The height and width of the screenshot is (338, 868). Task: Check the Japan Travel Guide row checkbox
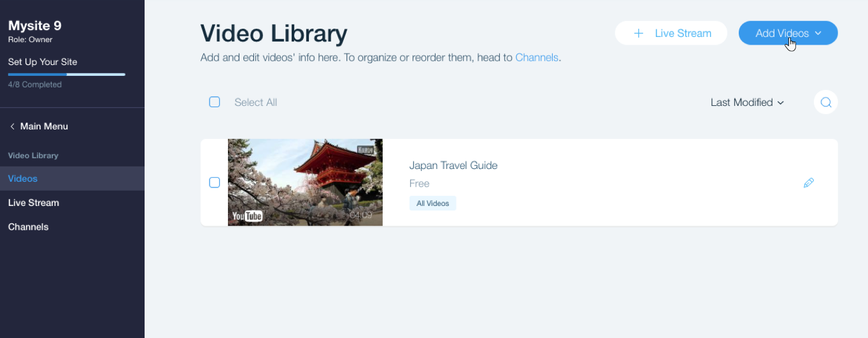[215, 182]
